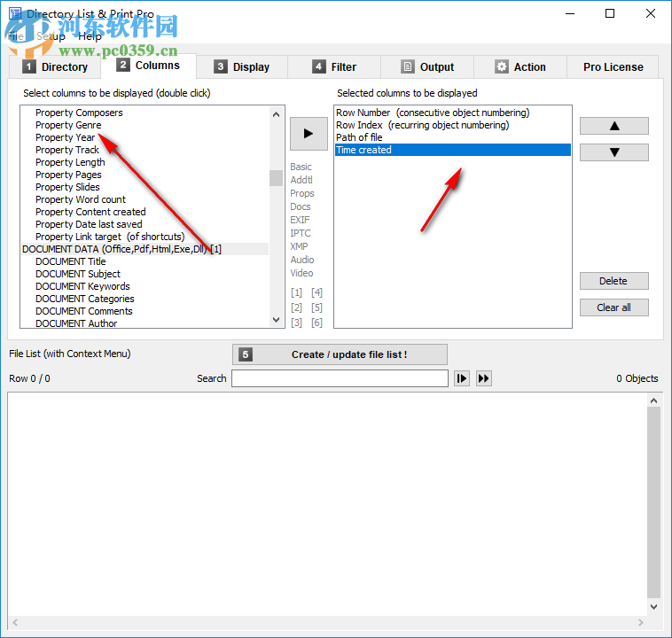Select the Columns tab
The width and height of the screenshot is (672, 638).
(148, 65)
